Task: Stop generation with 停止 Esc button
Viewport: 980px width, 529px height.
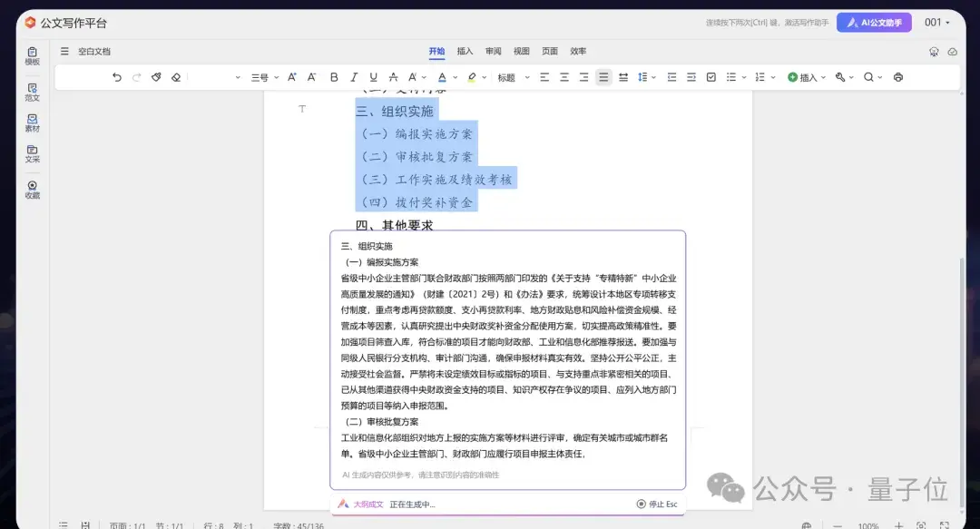Action: tap(657, 504)
